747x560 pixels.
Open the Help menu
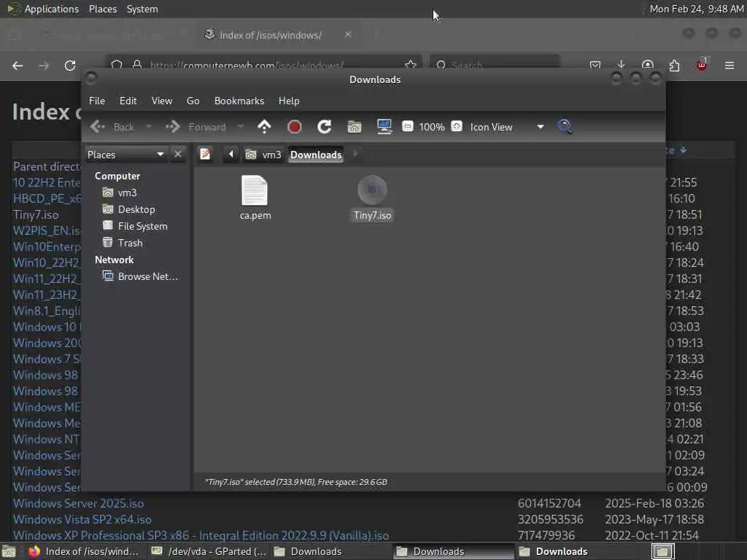(289, 101)
